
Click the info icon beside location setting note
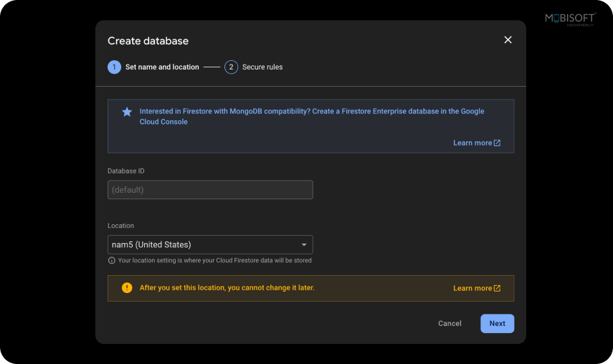coord(111,261)
